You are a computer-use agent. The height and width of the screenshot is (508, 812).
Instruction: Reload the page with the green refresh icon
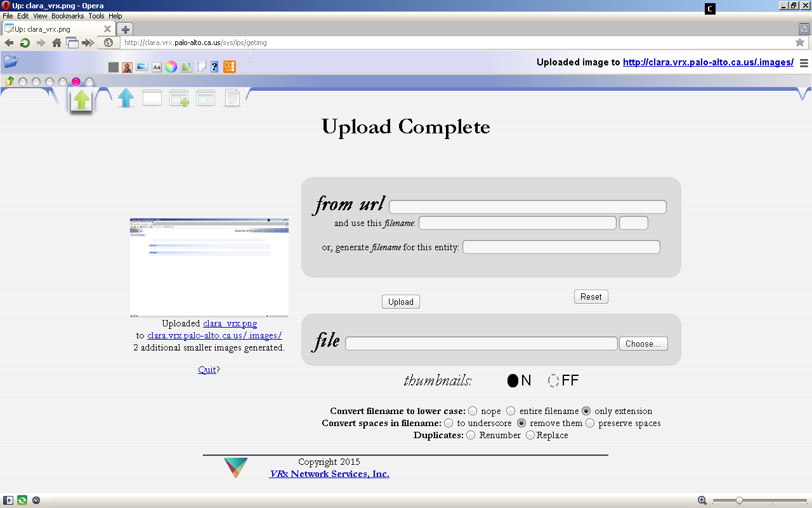tap(25, 43)
